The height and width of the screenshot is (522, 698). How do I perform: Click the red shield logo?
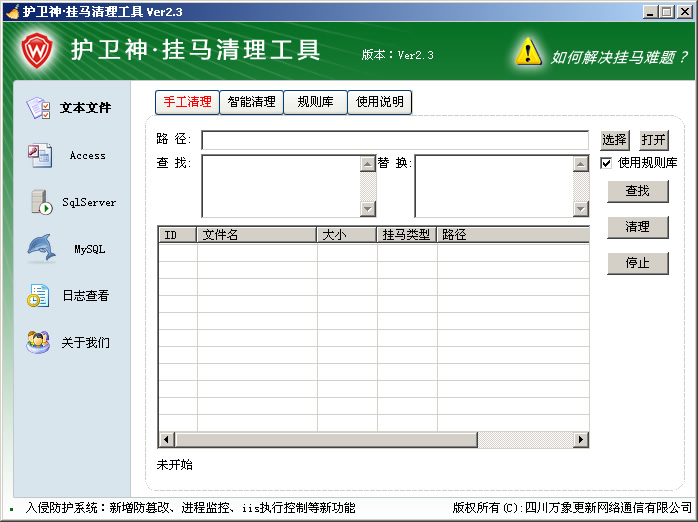click(37, 50)
